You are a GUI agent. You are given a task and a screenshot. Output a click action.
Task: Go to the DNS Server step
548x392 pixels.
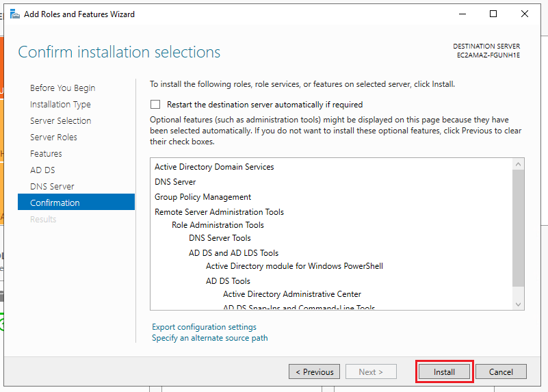coord(52,187)
